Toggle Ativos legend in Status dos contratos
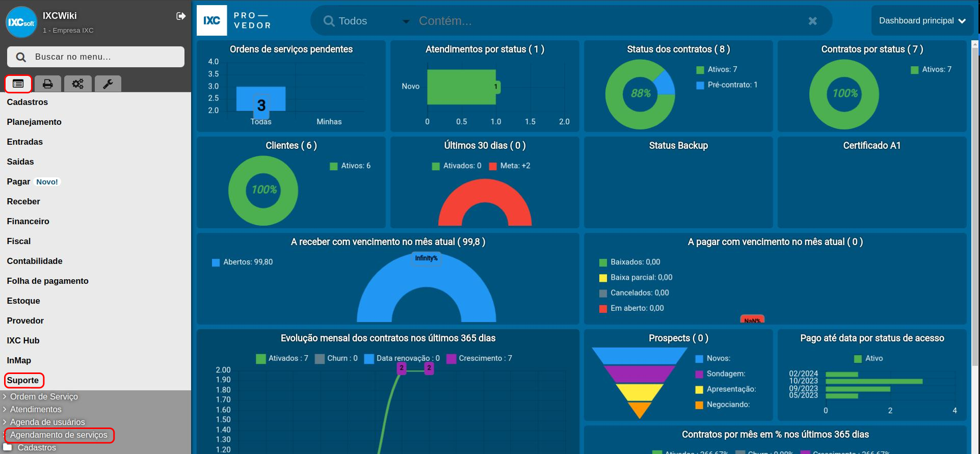This screenshot has width=980, height=454. tap(717, 69)
